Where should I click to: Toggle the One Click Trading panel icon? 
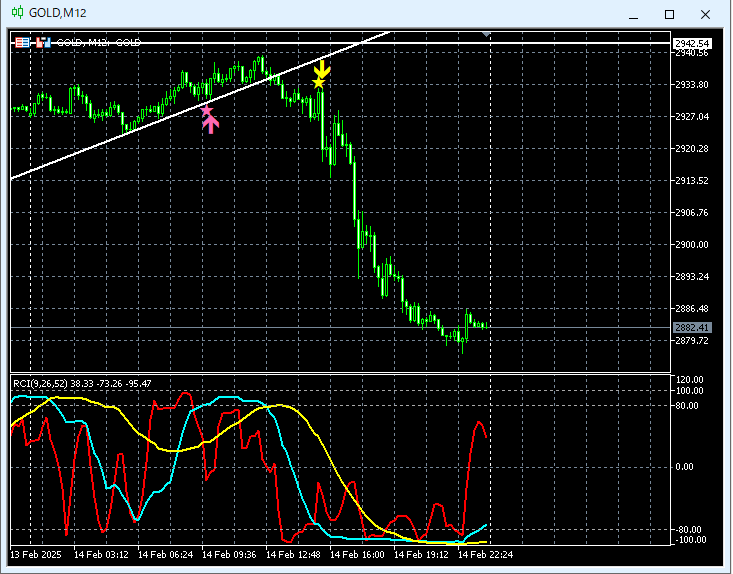click(x=43, y=43)
